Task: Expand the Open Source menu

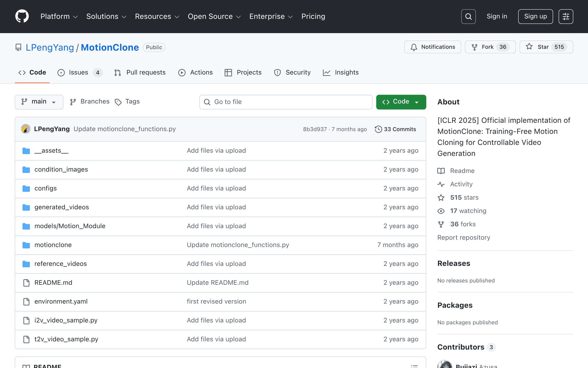Action: pos(214,16)
